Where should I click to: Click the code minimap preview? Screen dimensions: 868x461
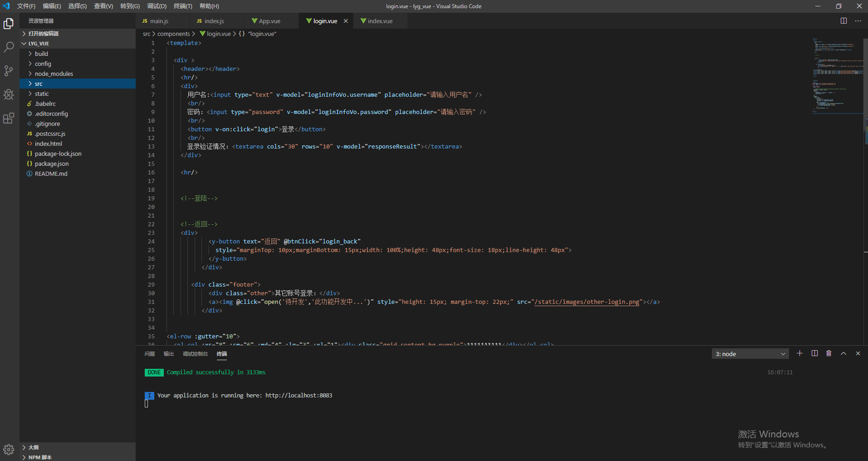pyautogui.click(x=838, y=75)
